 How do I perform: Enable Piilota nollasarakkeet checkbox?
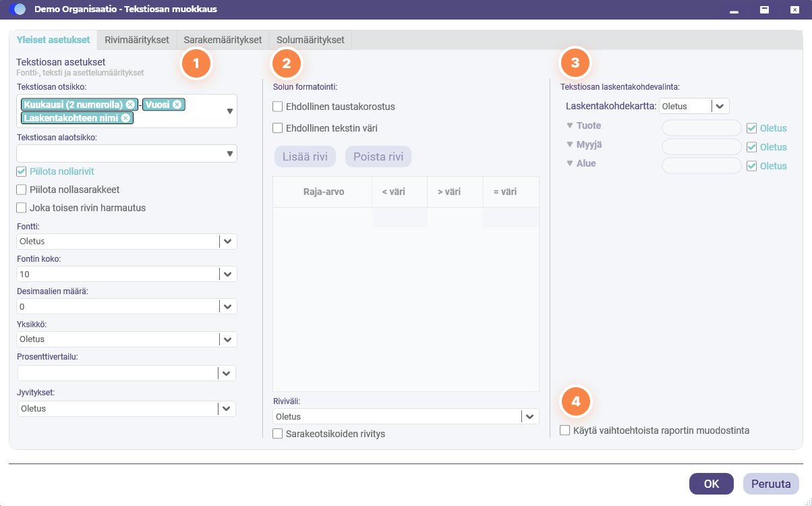pos(22,190)
